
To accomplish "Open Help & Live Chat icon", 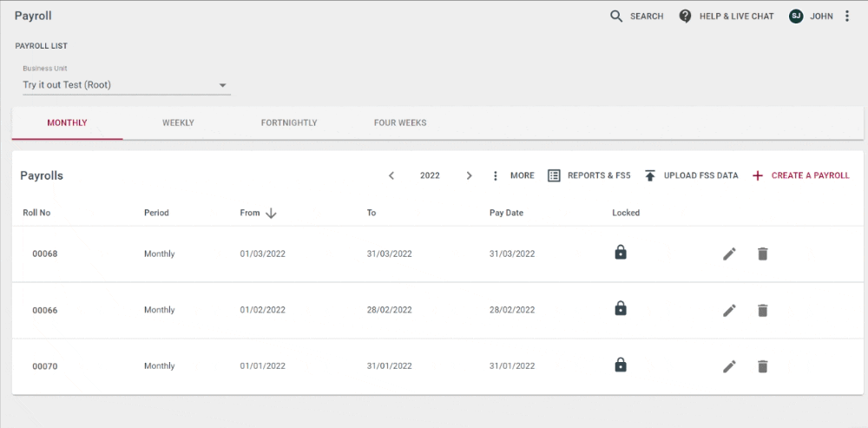I will coord(686,16).
